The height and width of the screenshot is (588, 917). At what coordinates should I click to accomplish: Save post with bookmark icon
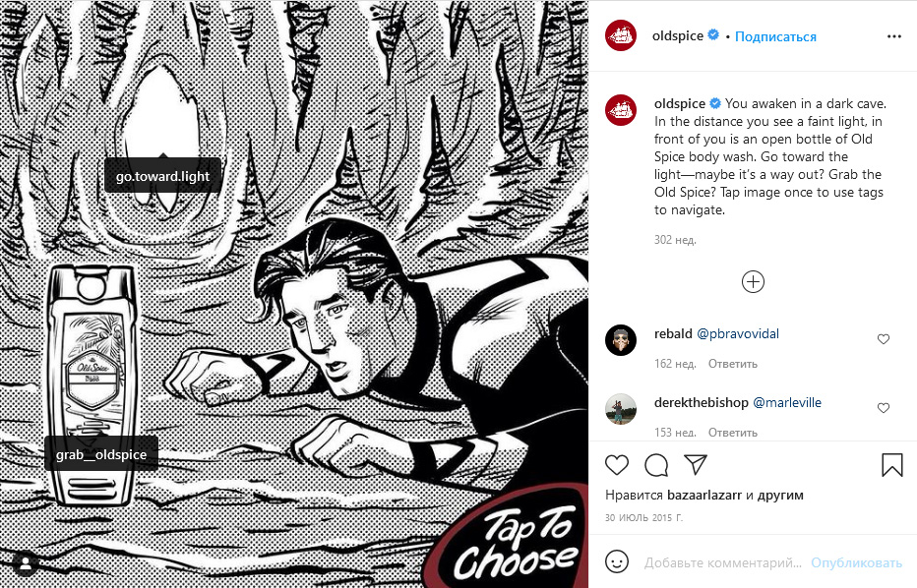(891, 465)
